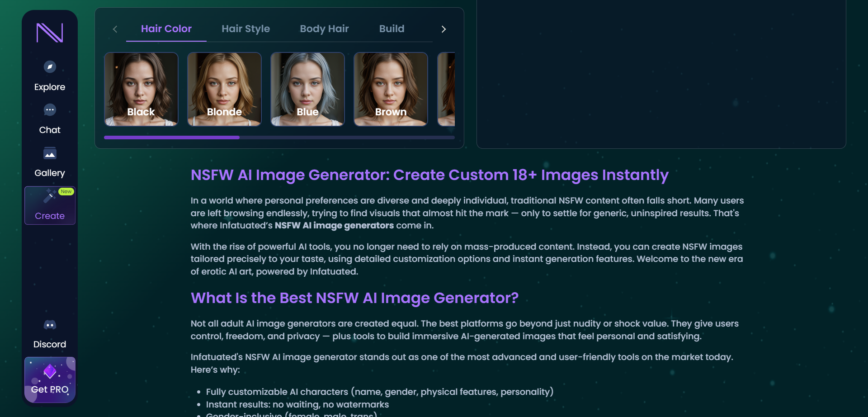The width and height of the screenshot is (868, 417).
Task: Switch to the Build tab
Action: pyautogui.click(x=392, y=28)
